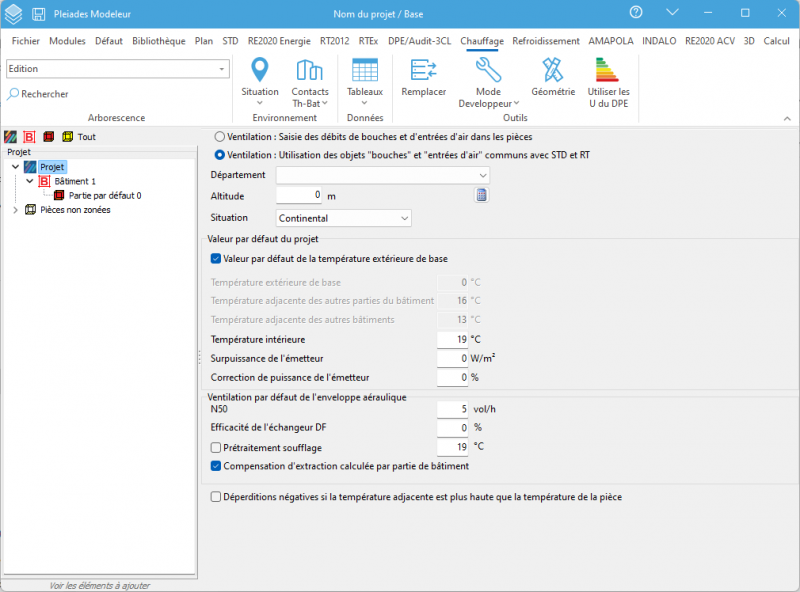
Task: Click the panel splitter grip handle
Action: tap(199, 357)
